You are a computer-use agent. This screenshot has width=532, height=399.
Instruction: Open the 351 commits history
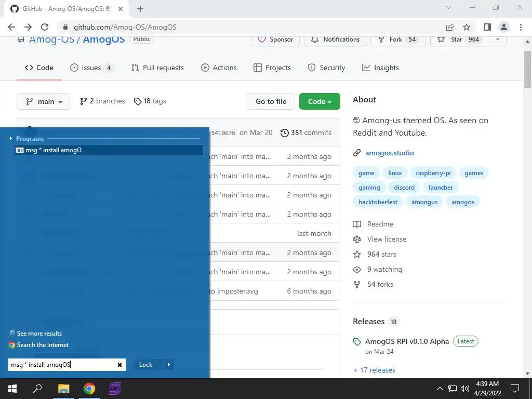[306, 132]
